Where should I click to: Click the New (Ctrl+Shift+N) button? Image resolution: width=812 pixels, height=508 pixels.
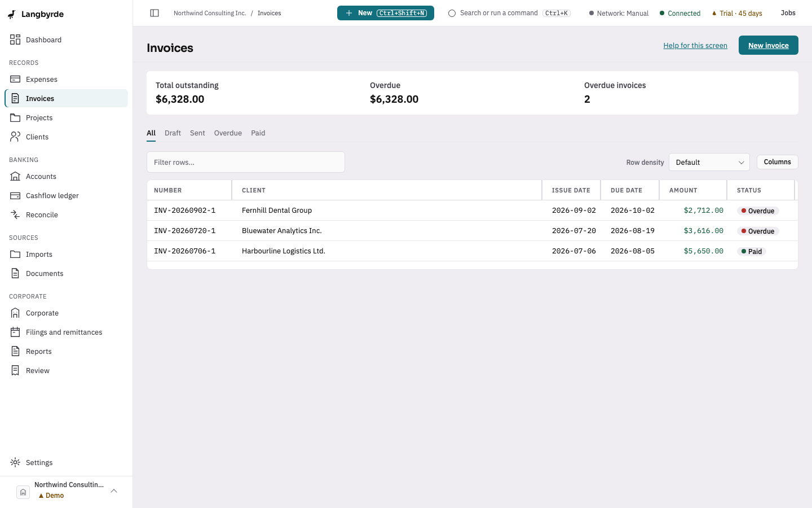386,13
